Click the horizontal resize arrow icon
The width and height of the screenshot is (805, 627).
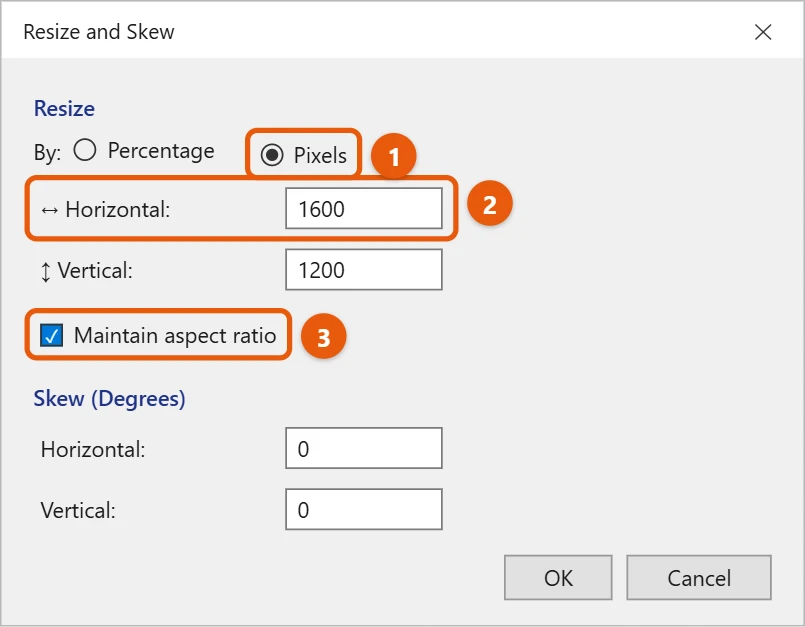pos(50,211)
